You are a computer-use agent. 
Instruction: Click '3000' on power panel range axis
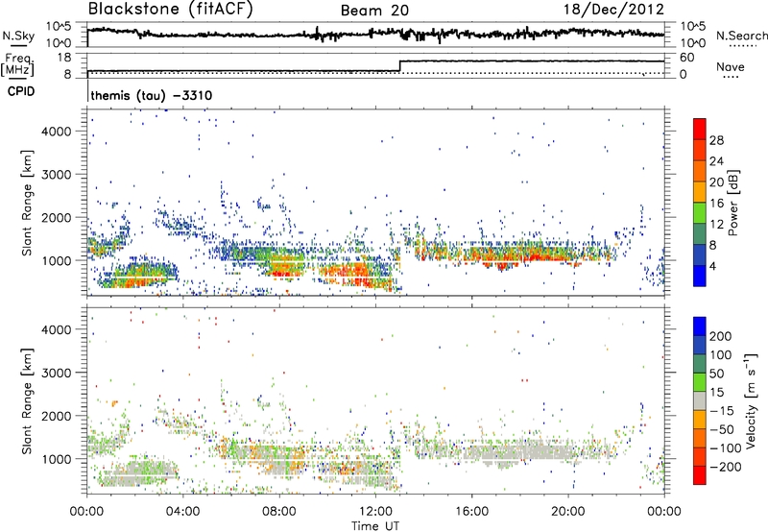[x=56, y=175]
